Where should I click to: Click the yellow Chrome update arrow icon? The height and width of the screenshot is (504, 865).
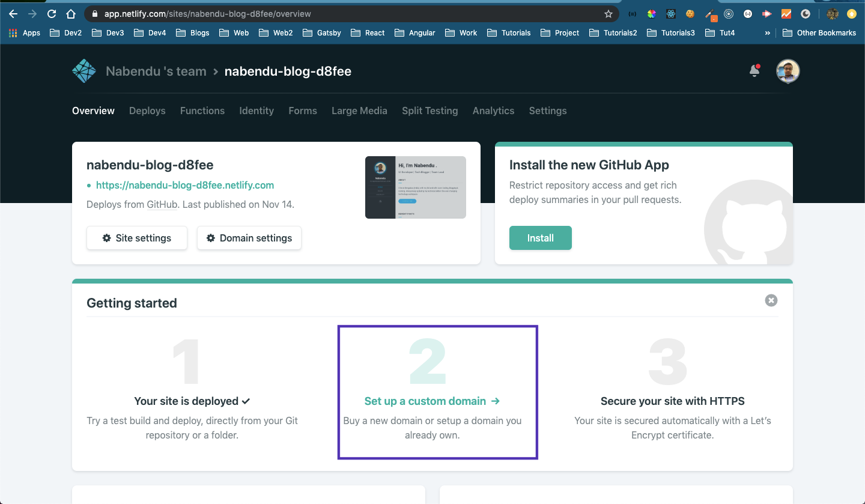pos(851,14)
